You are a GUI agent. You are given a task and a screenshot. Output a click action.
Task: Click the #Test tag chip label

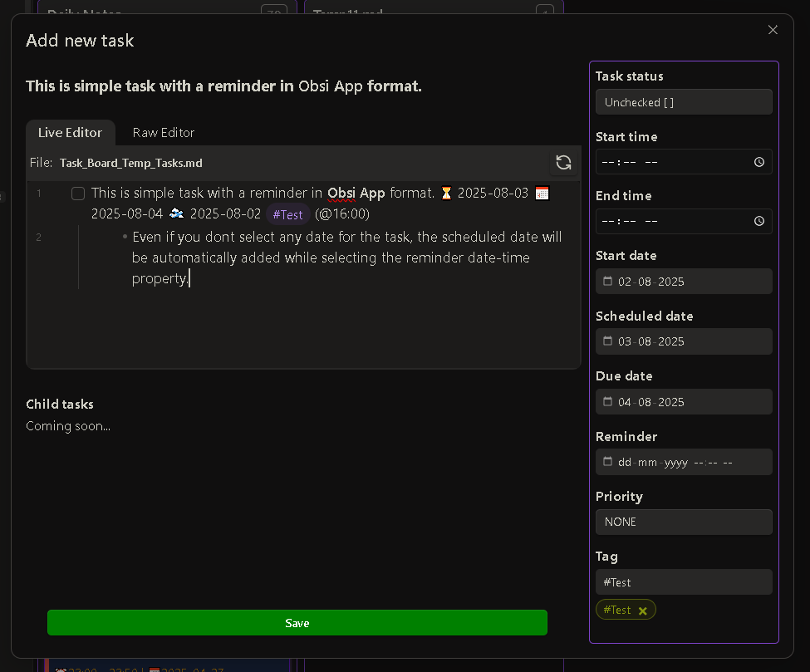click(616, 610)
